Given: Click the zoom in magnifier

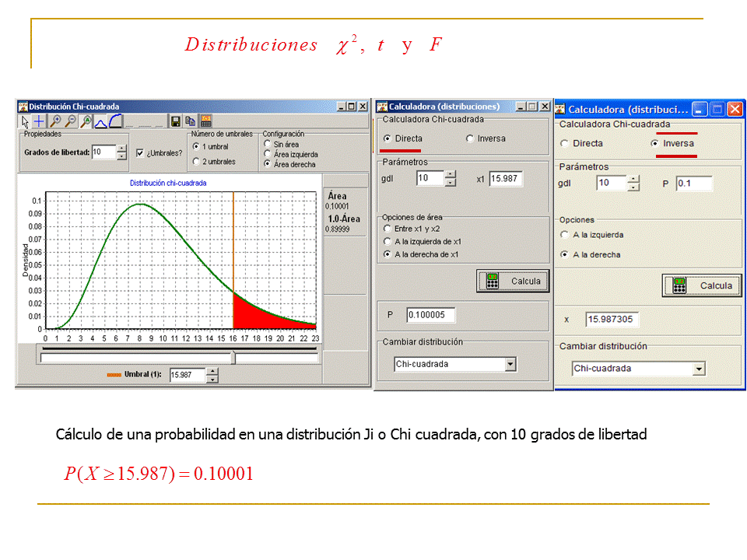Looking at the screenshot, I should (x=55, y=121).
